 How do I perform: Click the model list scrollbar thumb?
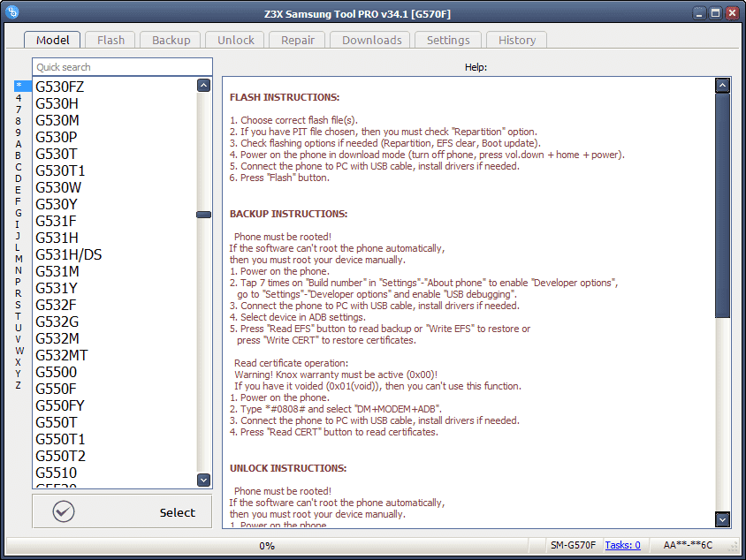click(203, 215)
